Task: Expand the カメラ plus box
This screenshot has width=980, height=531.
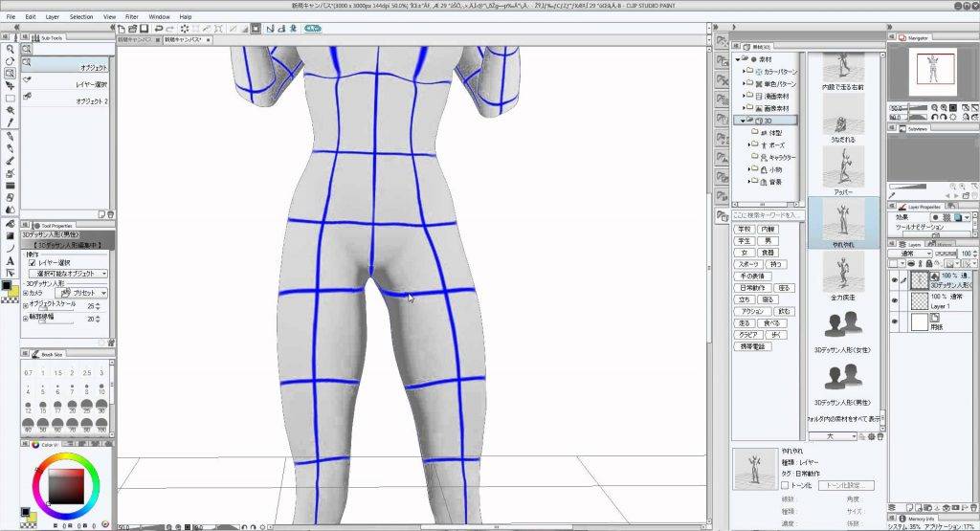Action: pos(26,293)
